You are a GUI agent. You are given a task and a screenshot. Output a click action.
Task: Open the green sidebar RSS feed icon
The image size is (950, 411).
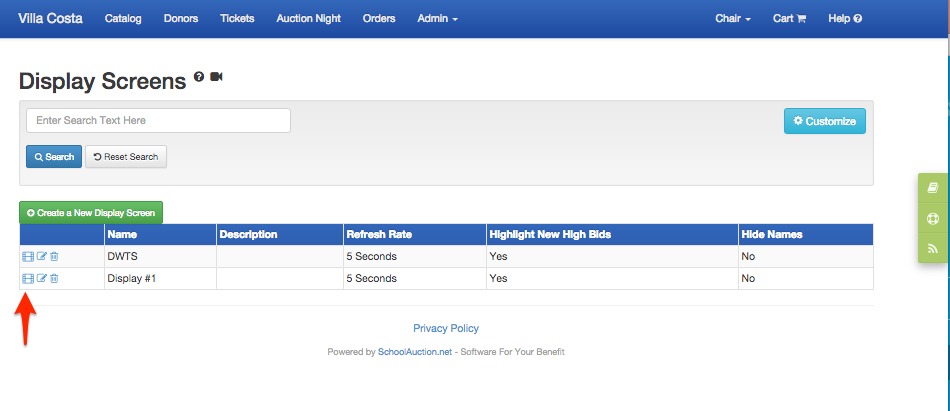(933, 248)
